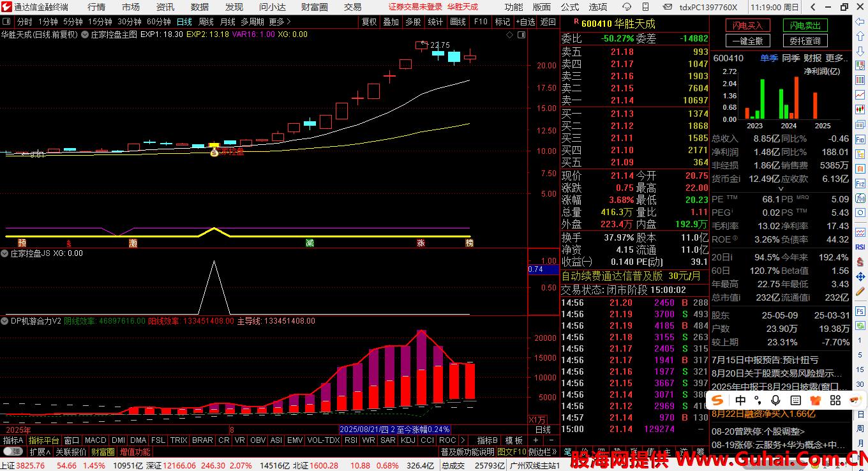The width and height of the screenshot is (868, 471).
Task: Expand the chevron under 货币金 financial row
Action: (781, 189)
